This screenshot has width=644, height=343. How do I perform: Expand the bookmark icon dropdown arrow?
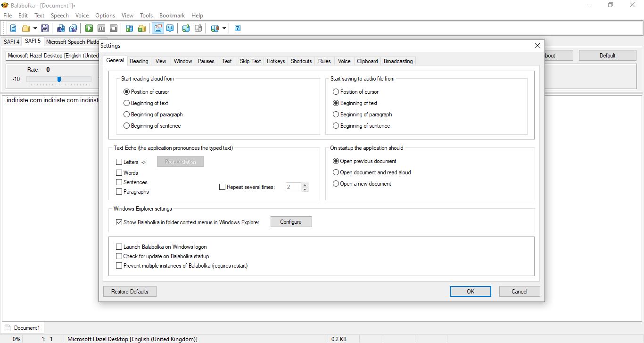click(x=224, y=28)
